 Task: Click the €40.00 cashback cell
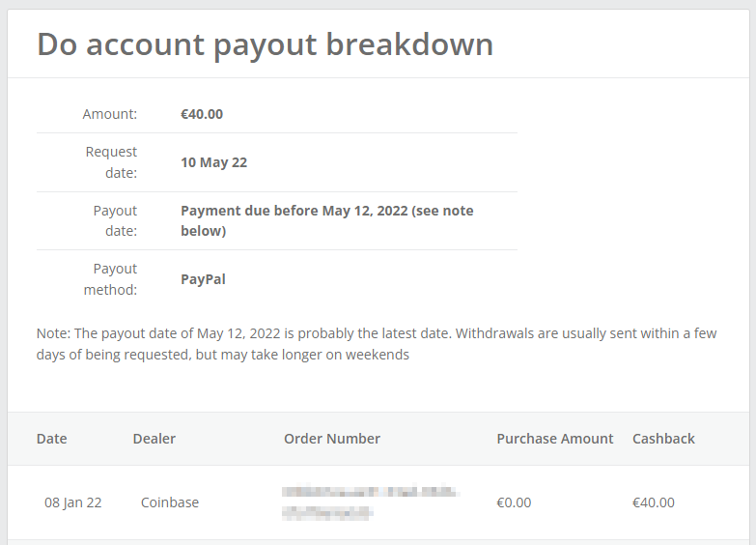[x=654, y=502]
